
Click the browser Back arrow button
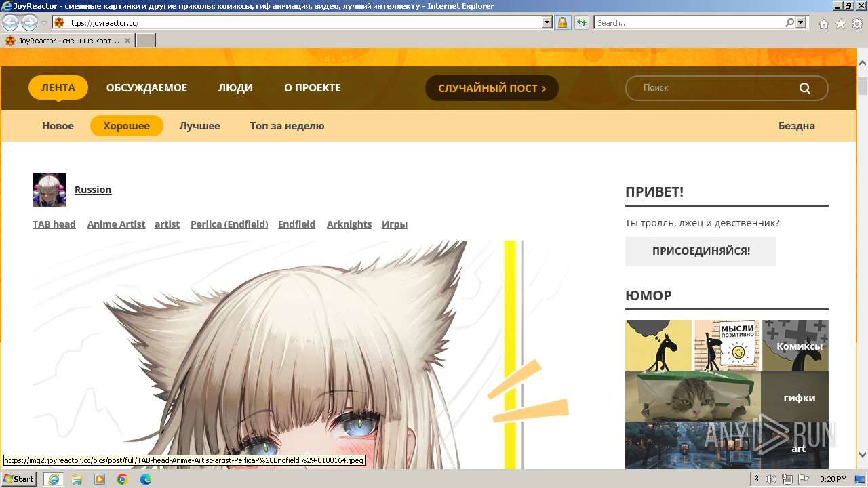[x=11, y=22]
